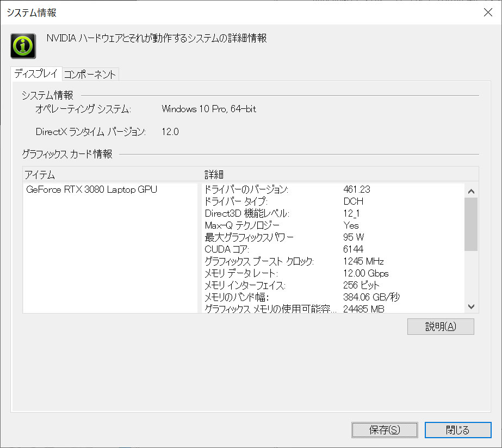Select the ディスプレイ tab

click(x=36, y=73)
